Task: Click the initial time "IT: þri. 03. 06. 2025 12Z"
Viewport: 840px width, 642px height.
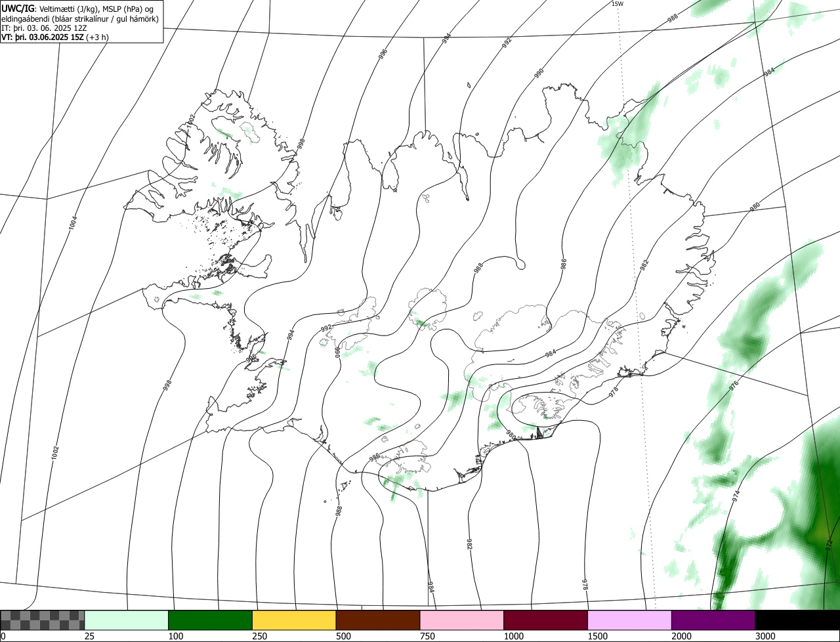Action: click(x=45, y=28)
